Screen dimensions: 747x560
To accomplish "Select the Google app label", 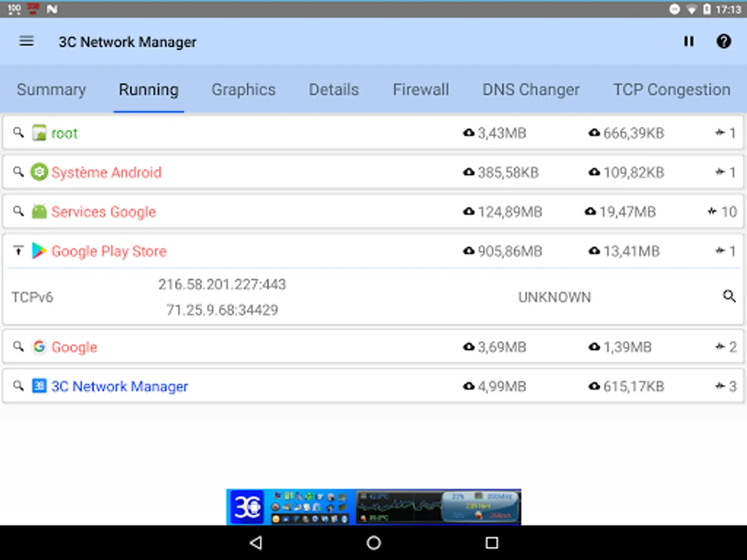I will (74, 347).
